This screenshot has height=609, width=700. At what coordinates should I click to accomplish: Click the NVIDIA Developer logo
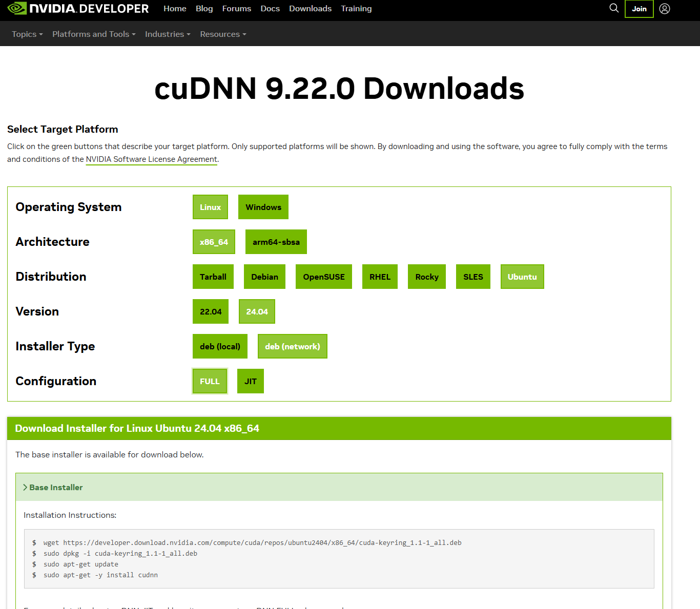click(78, 9)
